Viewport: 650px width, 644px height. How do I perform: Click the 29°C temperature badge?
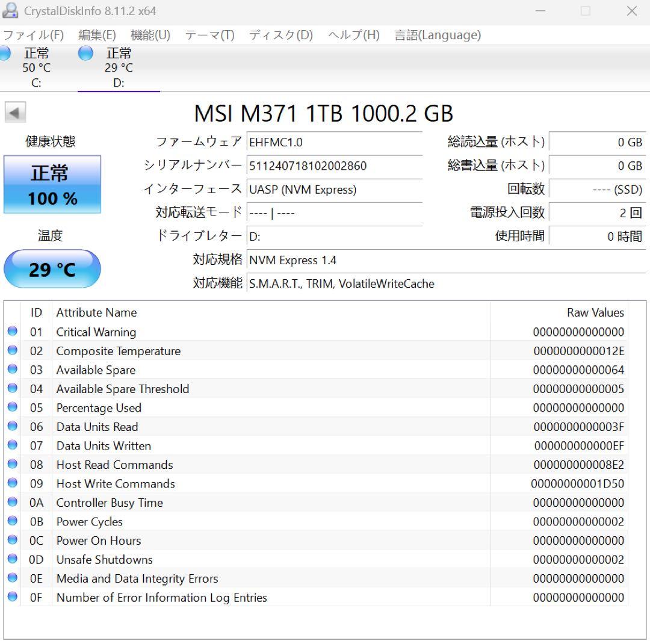tap(52, 269)
